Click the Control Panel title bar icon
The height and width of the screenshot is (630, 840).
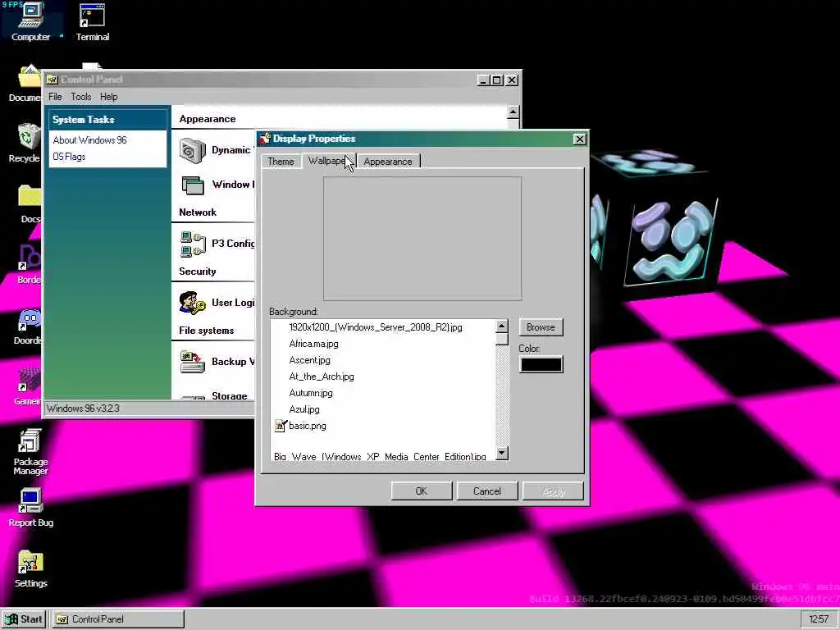(52, 80)
